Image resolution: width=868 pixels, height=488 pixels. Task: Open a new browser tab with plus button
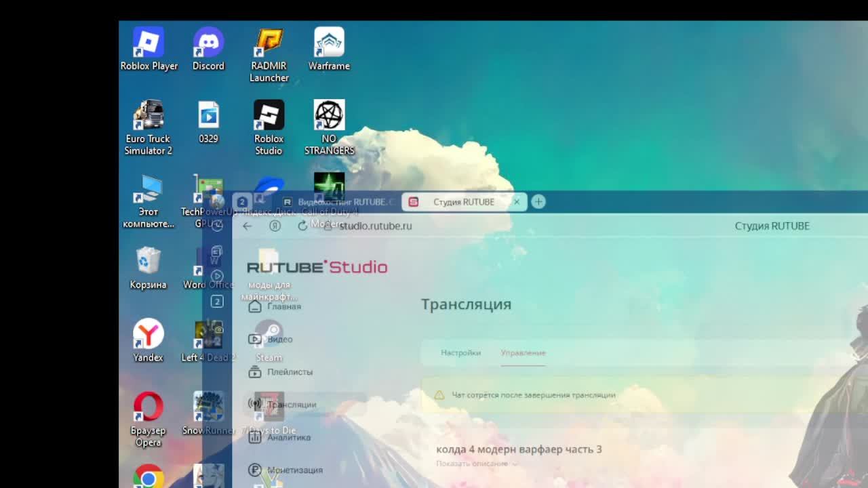(x=538, y=201)
